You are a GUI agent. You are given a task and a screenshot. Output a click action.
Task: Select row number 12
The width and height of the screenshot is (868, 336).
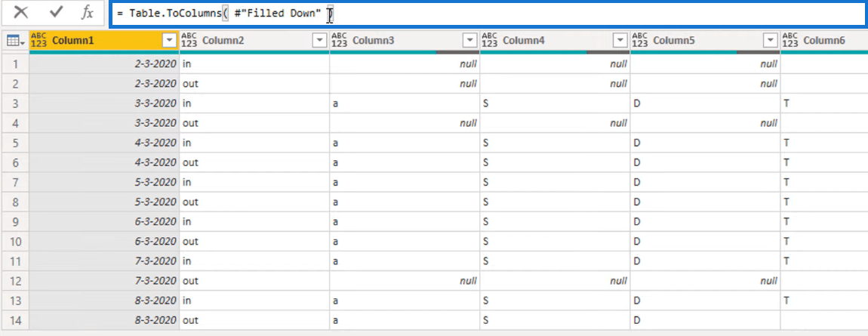coord(15,281)
